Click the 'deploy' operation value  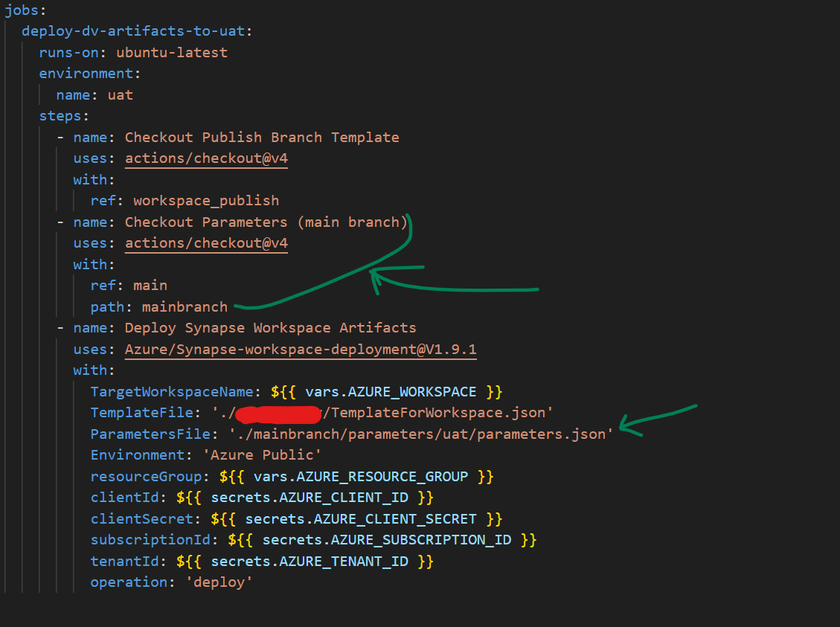(x=219, y=582)
